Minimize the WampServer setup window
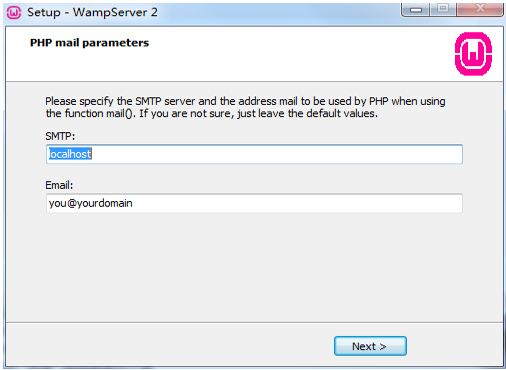Screen dimensions: 506x370 pos(416,10)
